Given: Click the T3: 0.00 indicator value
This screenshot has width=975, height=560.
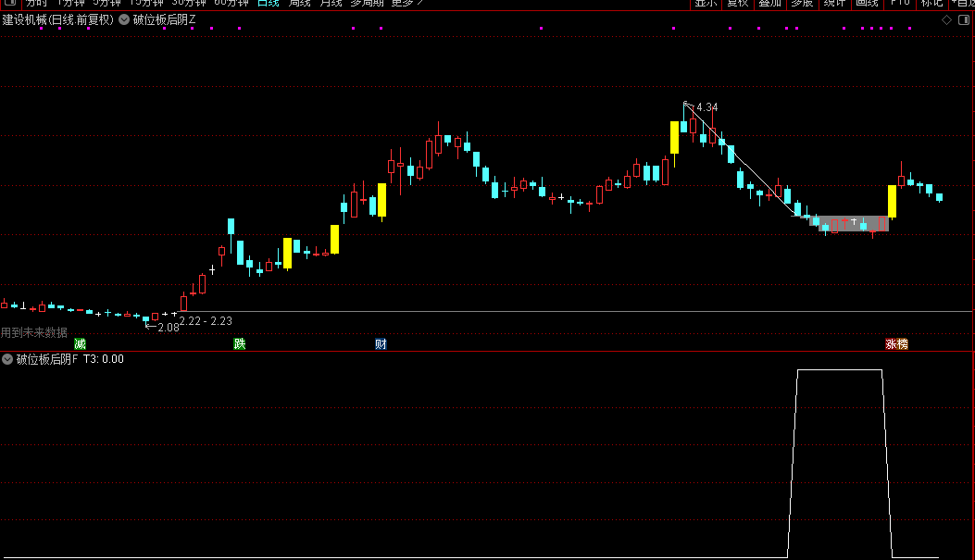Looking at the screenshot, I should (103, 359).
